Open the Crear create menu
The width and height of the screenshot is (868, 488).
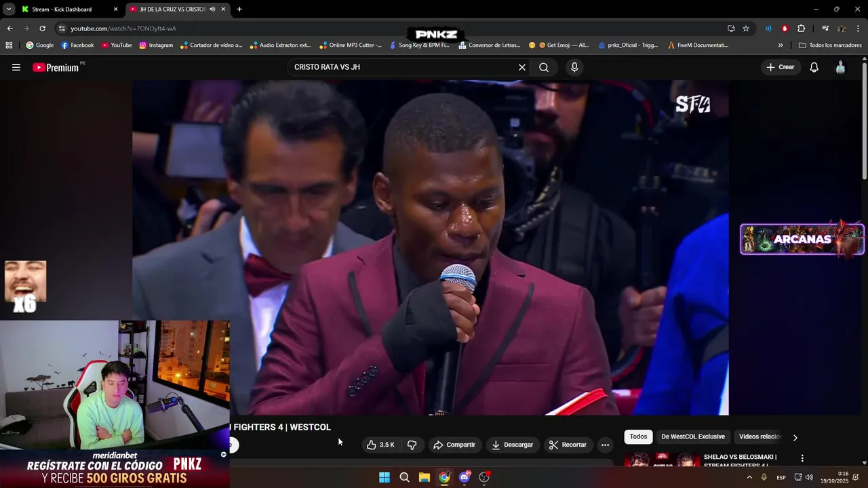pyautogui.click(x=781, y=67)
